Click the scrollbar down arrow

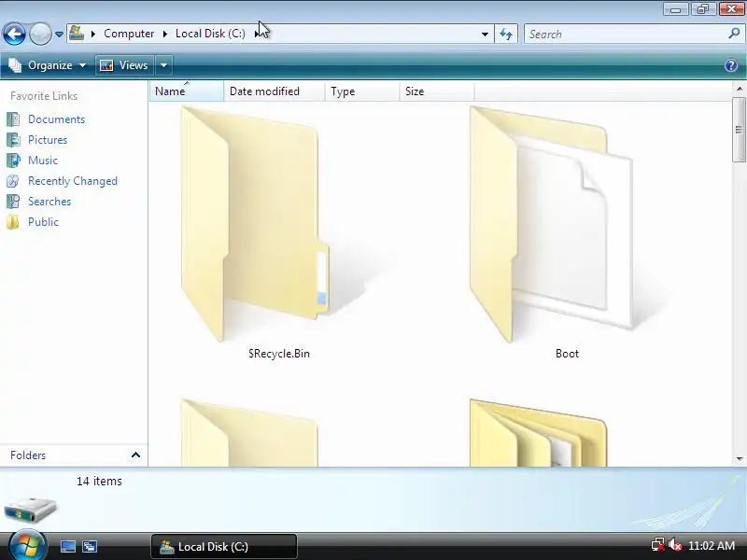pos(739,459)
